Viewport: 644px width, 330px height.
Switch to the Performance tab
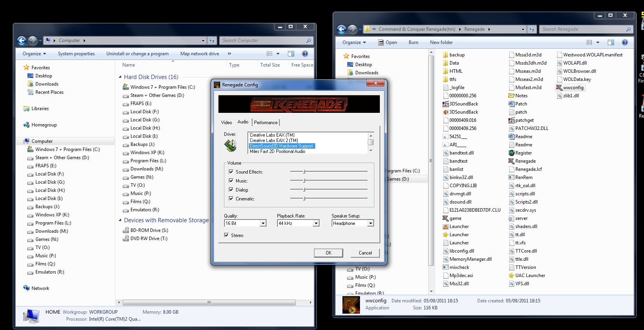tap(266, 123)
